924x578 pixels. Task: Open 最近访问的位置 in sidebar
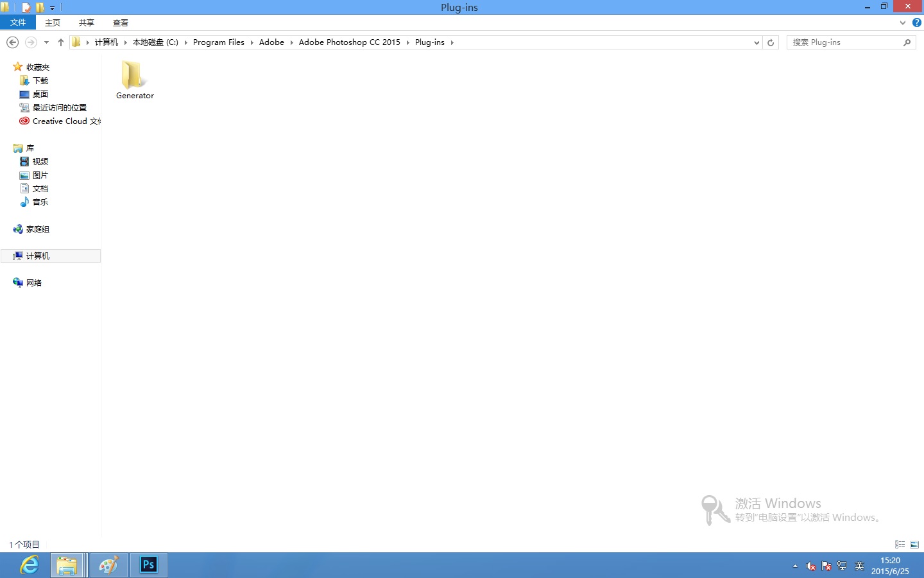pyautogui.click(x=60, y=107)
